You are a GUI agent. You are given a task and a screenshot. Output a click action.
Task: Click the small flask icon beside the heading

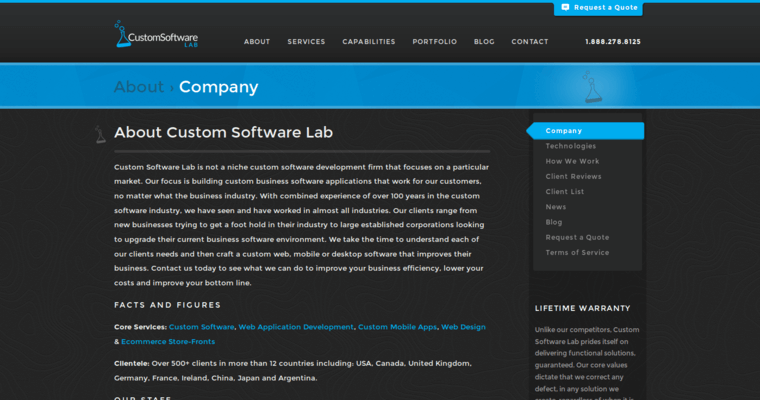(x=100, y=133)
